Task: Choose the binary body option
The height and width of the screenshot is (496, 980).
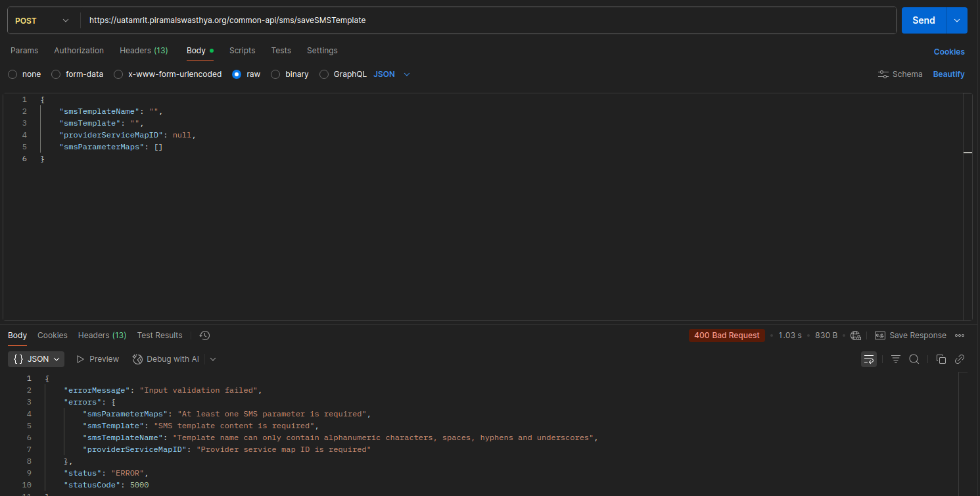Action: click(276, 74)
